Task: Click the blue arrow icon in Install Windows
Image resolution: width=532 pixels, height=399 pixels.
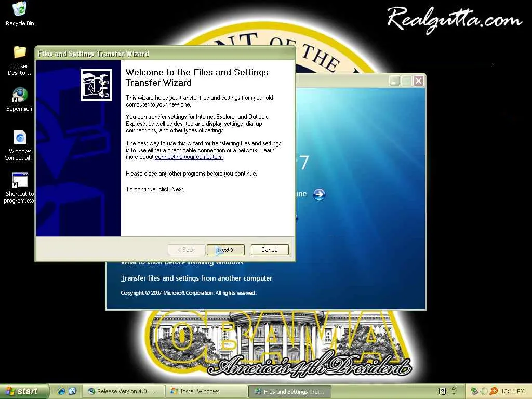Action: tap(319, 194)
